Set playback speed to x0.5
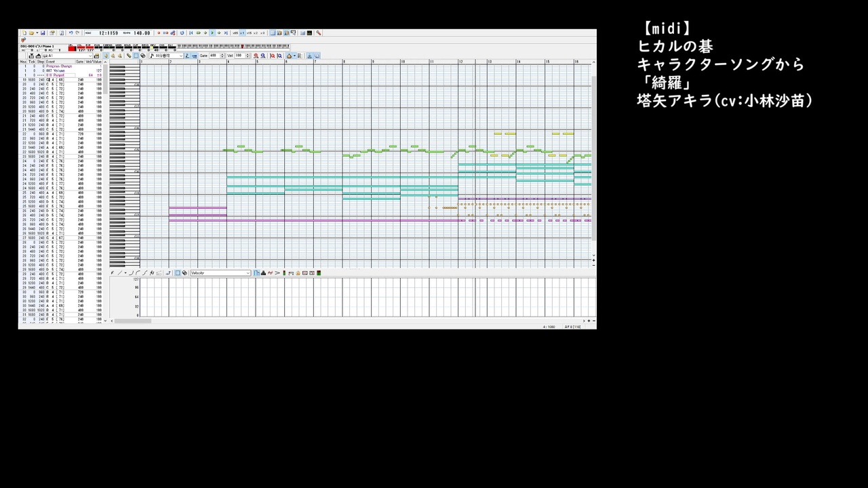Image resolution: width=868 pixels, height=488 pixels. click(235, 33)
